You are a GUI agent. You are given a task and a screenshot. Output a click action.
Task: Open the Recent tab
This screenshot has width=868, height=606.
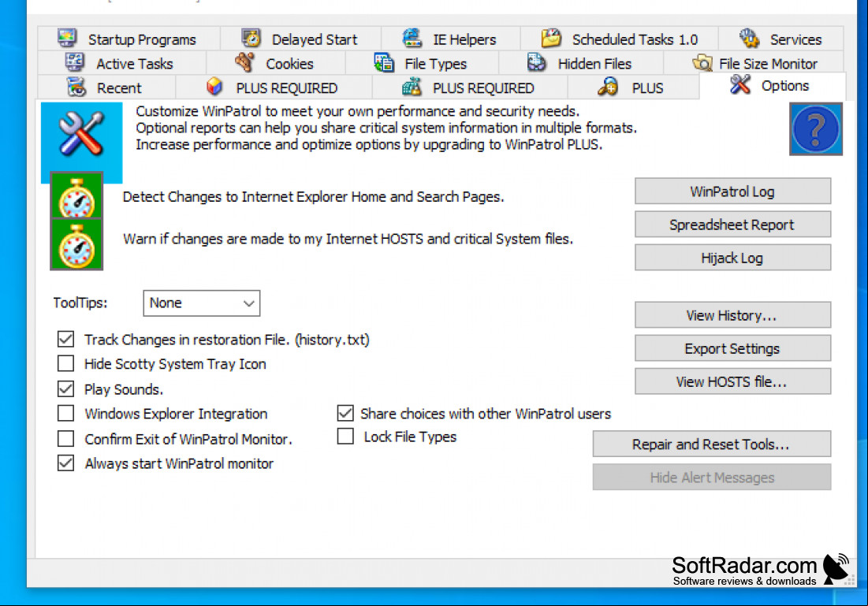pyautogui.click(x=106, y=88)
